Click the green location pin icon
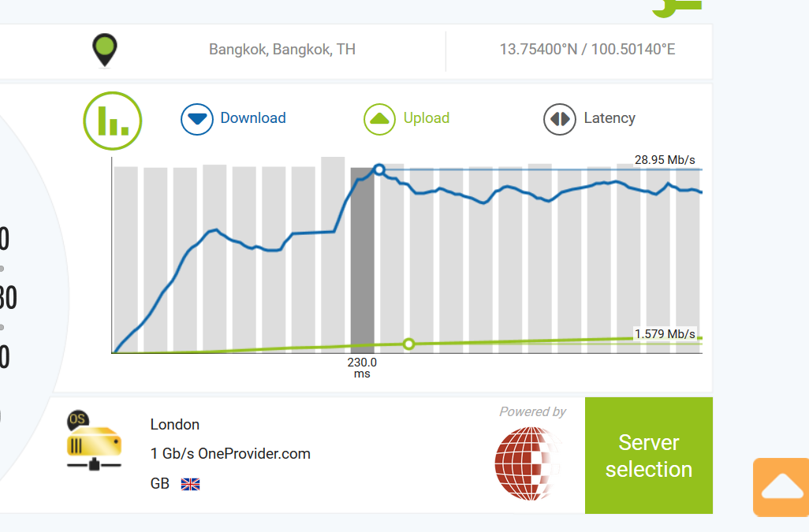 coord(104,50)
